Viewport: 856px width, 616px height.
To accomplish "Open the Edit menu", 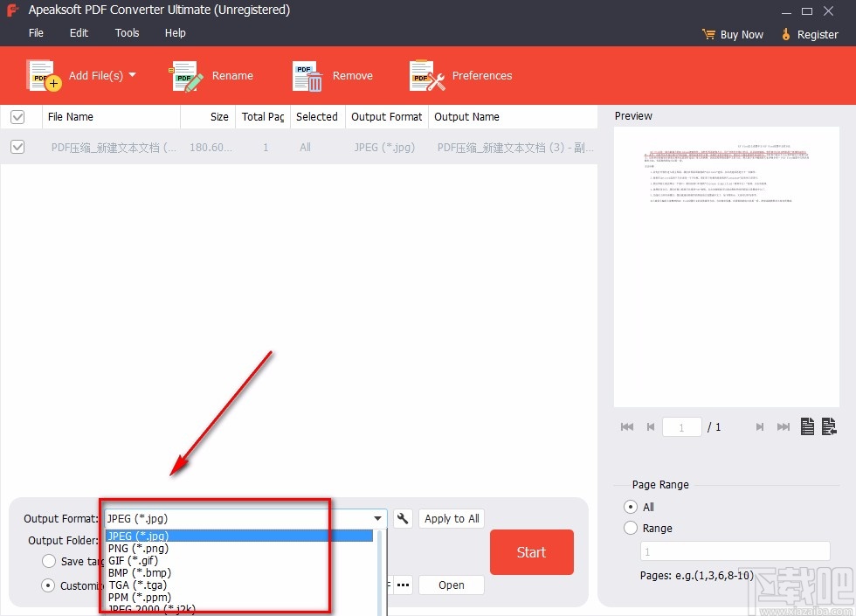I will [x=79, y=32].
